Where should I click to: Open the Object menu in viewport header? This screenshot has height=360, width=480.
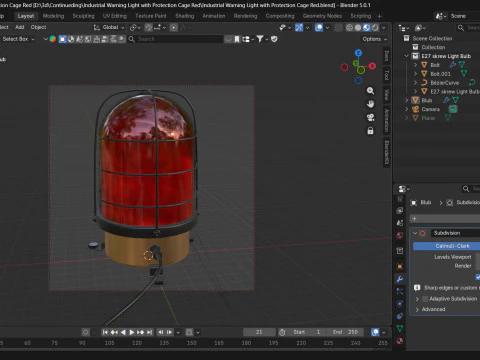(38, 27)
